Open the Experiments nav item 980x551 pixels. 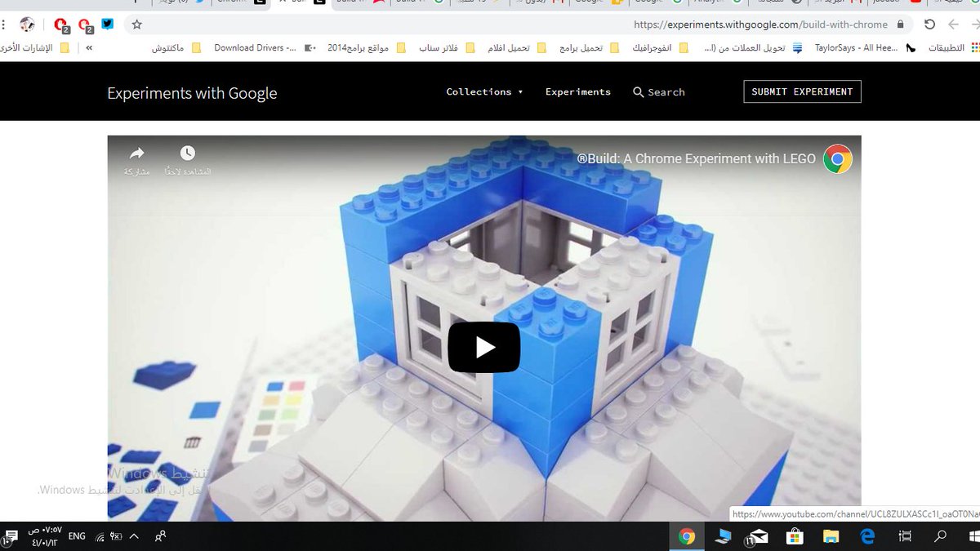578,91
